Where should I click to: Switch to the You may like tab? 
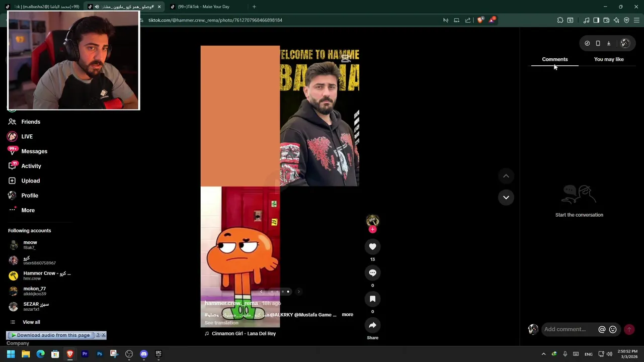[609, 59]
